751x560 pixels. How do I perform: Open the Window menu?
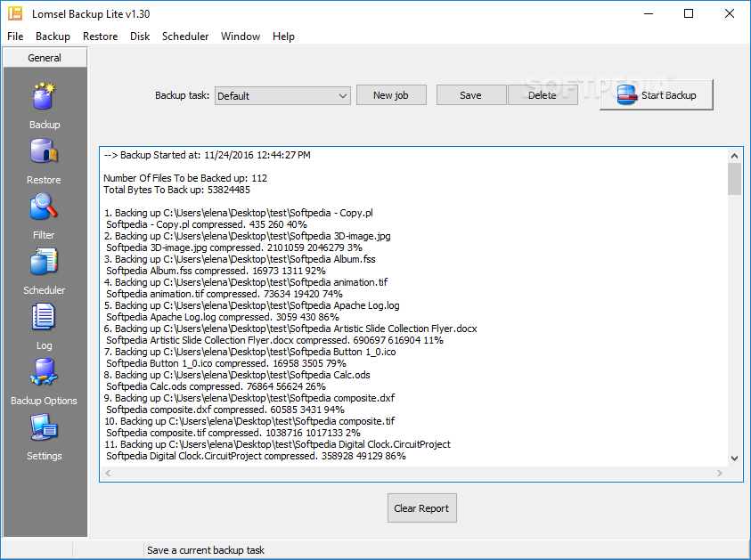(241, 37)
